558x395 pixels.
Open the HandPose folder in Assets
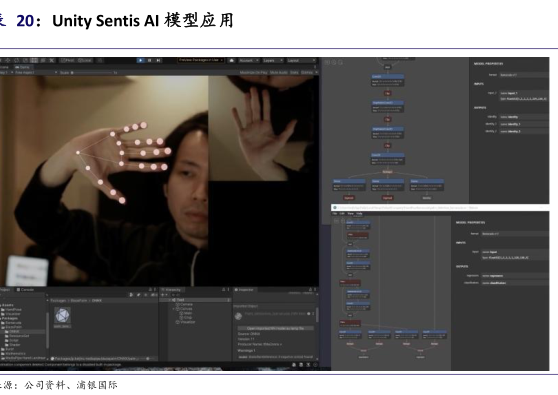[11, 310]
